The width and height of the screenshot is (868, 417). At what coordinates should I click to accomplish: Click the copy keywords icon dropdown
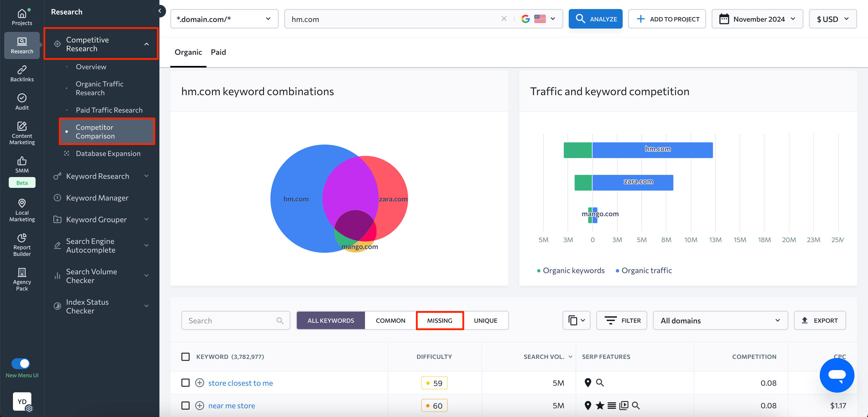[x=576, y=320]
